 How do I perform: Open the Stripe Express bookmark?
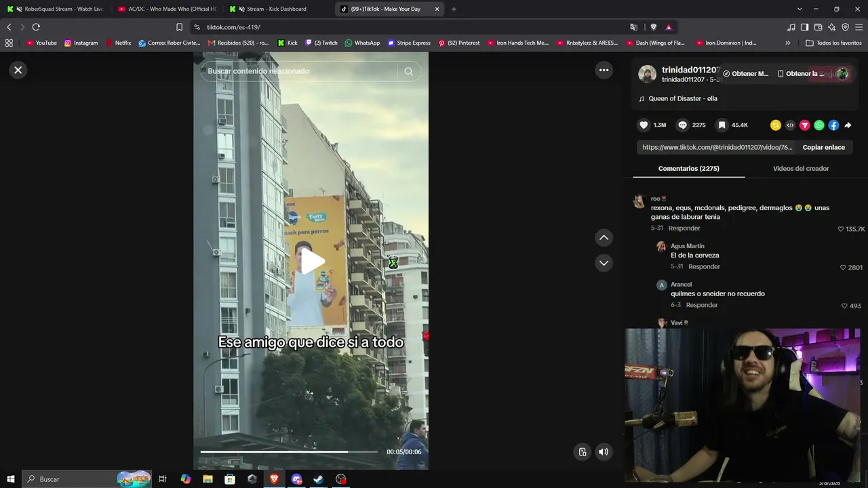pyautogui.click(x=409, y=43)
